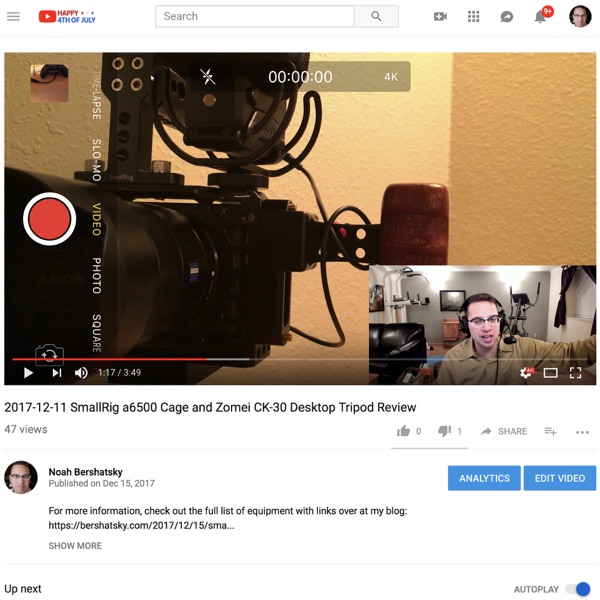The width and height of the screenshot is (600, 600).
Task: Click the video title text
Action: [210, 407]
